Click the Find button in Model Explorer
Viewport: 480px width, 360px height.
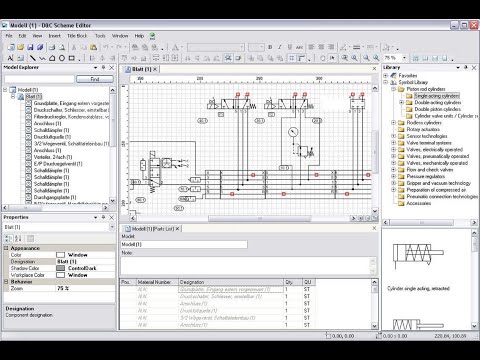(x=95, y=79)
